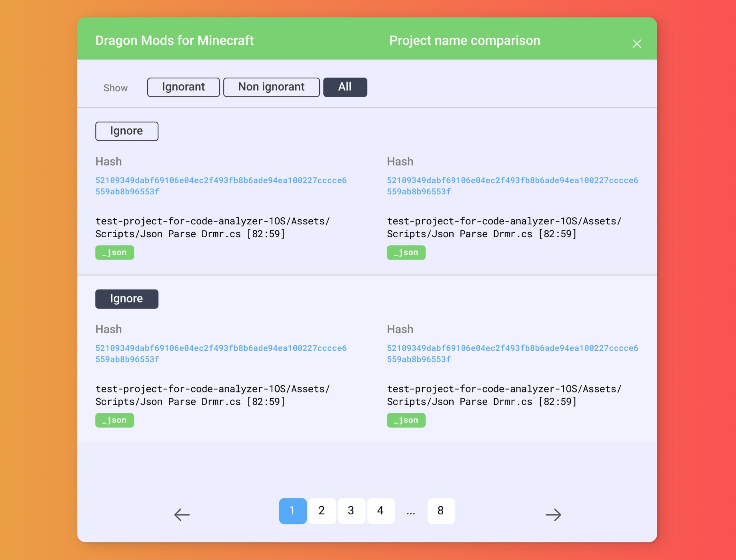
Task: Click the _json tag under the bottom-left file path
Action: pyautogui.click(x=114, y=420)
